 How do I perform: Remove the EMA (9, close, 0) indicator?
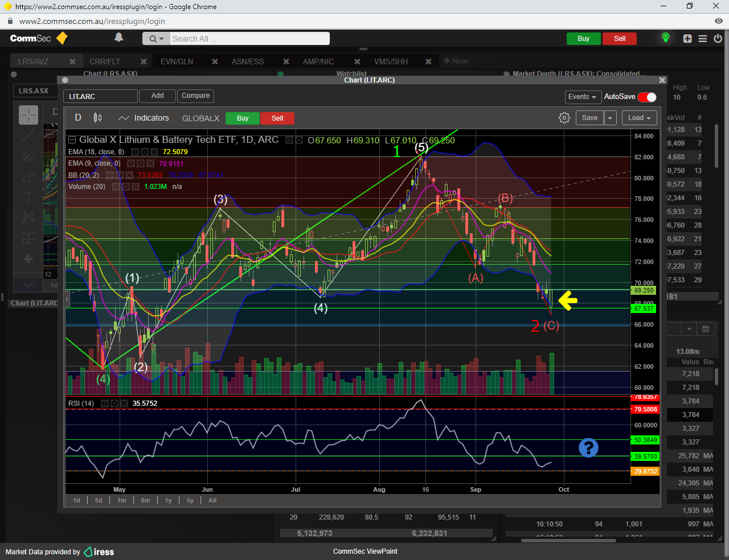click(150, 163)
